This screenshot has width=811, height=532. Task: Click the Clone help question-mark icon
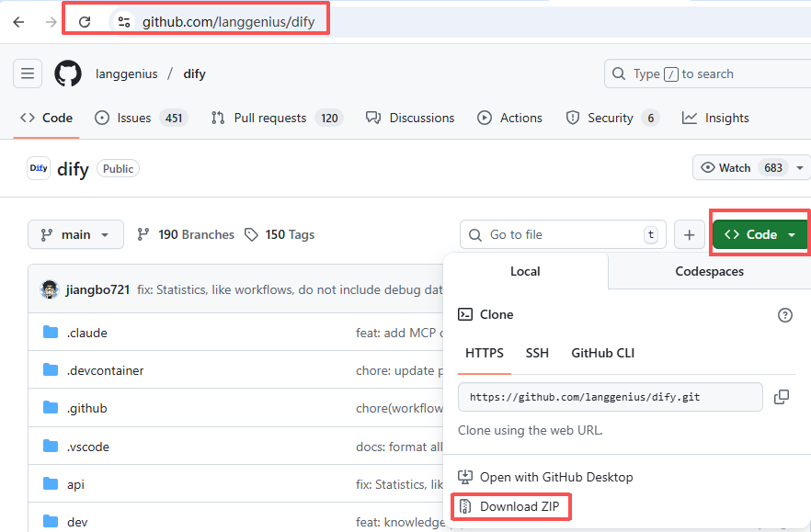click(x=784, y=315)
